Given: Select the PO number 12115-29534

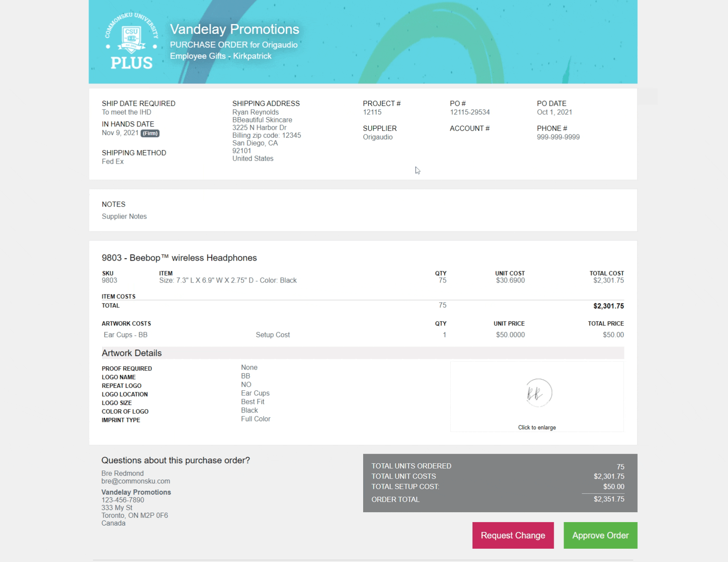Looking at the screenshot, I should pyautogui.click(x=470, y=112).
